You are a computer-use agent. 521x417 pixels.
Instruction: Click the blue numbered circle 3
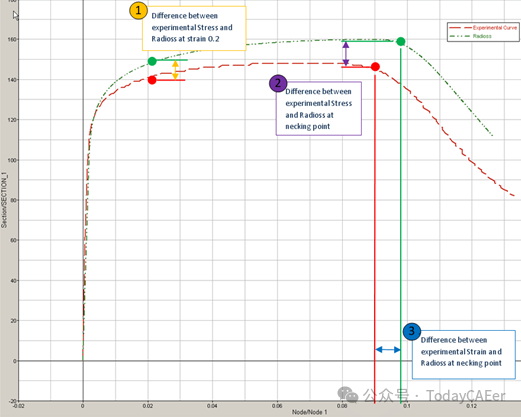coord(412,331)
